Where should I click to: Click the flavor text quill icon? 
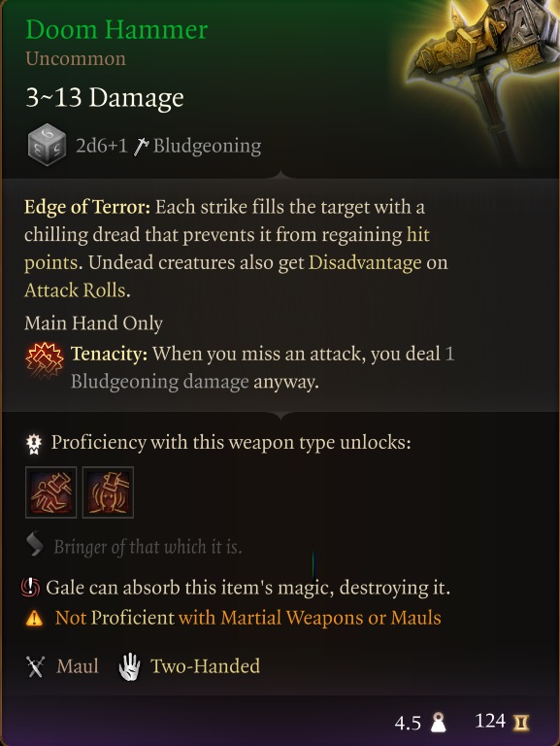click(35, 545)
